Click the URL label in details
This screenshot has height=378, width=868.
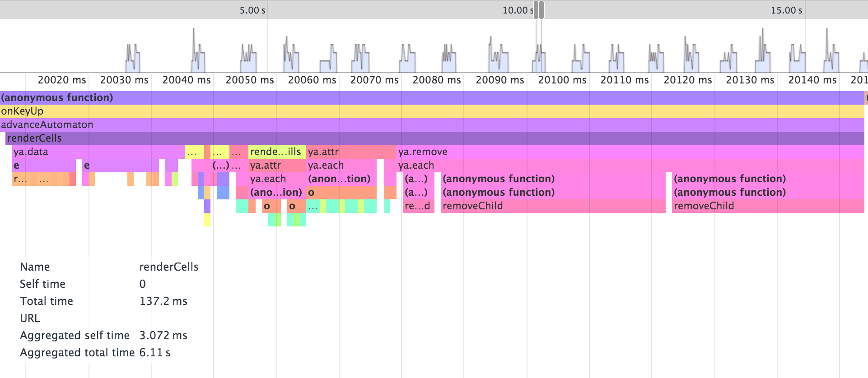tap(30, 318)
